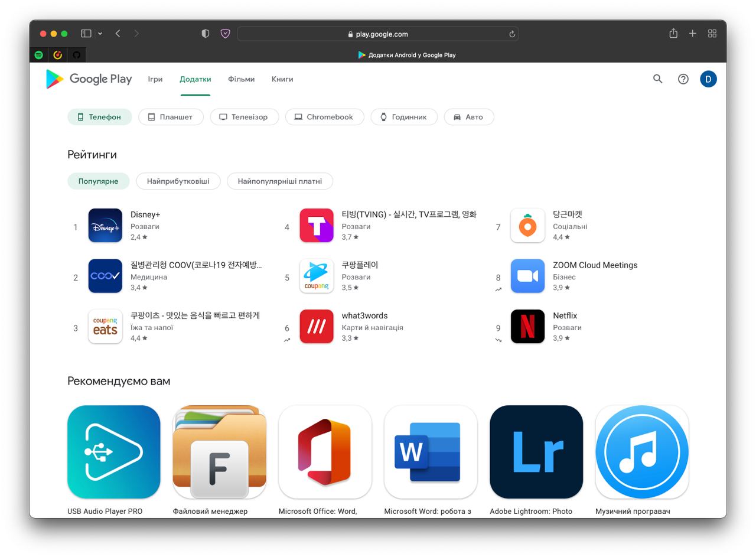This screenshot has height=557, width=756.
Task: Select the Найприбутковіші ranking chip
Action: pos(178,181)
